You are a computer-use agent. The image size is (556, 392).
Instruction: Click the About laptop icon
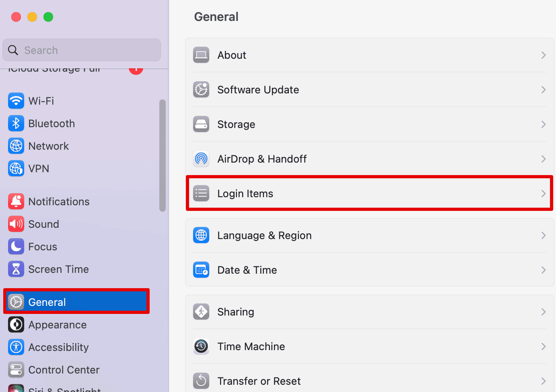tap(201, 55)
